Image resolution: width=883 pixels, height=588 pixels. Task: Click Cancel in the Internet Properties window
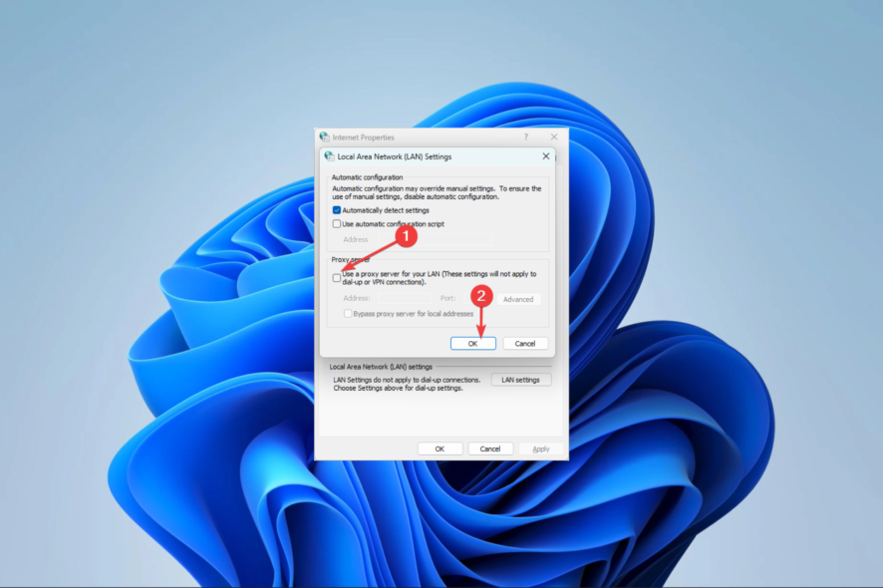[x=490, y=448]
